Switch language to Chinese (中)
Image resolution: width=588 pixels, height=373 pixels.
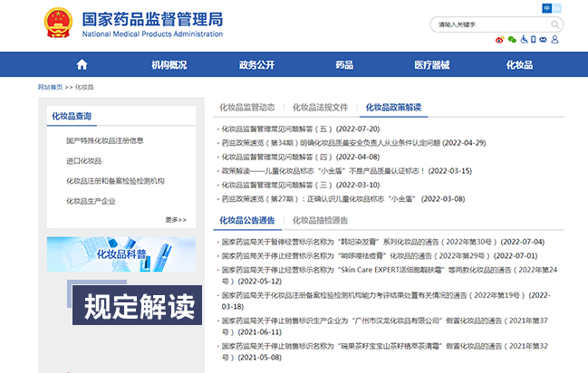[x=546, y=8]
